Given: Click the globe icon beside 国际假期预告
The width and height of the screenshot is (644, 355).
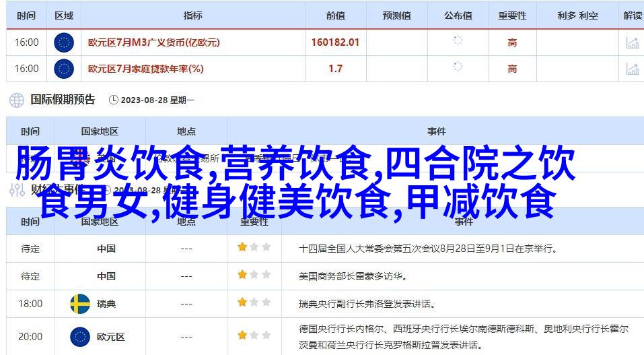Looking at the screenshot, I should pyautogui.click(x=17, y=100).
